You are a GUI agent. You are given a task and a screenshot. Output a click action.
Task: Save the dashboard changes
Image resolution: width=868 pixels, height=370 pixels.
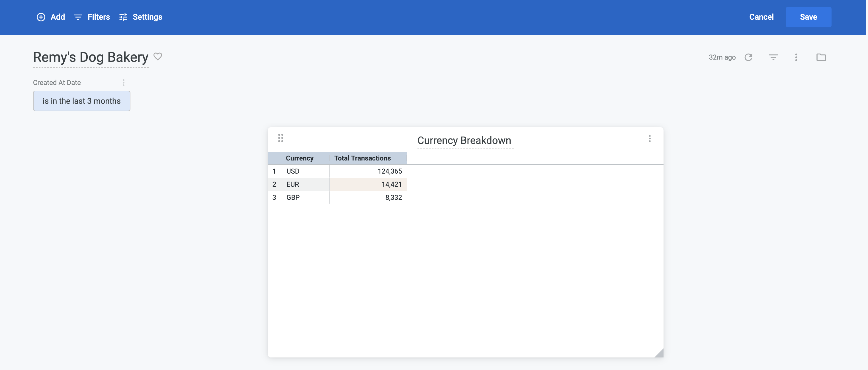click(808, 17)
